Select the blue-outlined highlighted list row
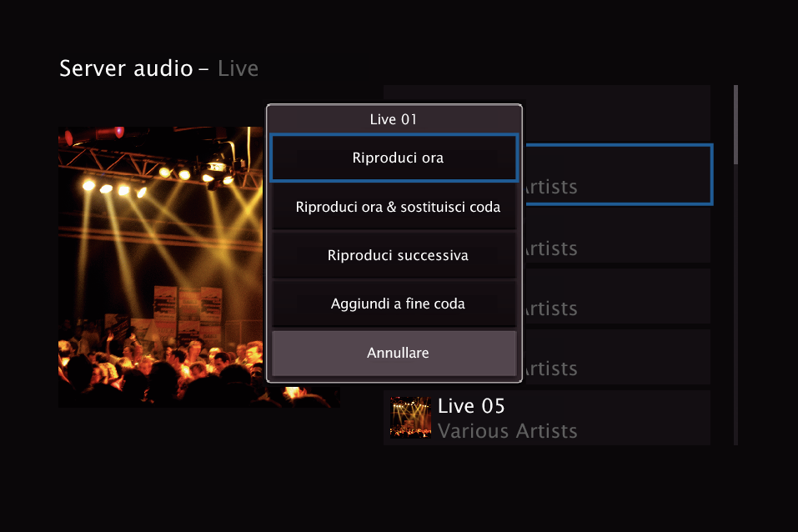798x532 pixels. (x=618, y=174)
